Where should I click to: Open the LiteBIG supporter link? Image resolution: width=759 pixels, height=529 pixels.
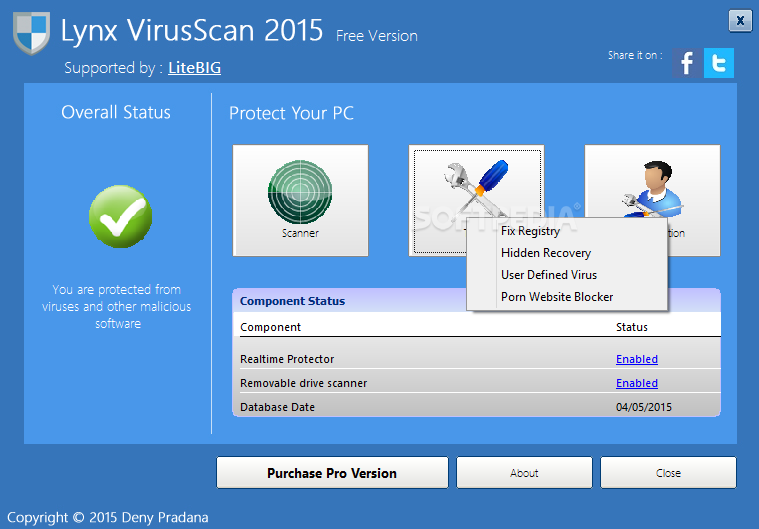point(195,68)
